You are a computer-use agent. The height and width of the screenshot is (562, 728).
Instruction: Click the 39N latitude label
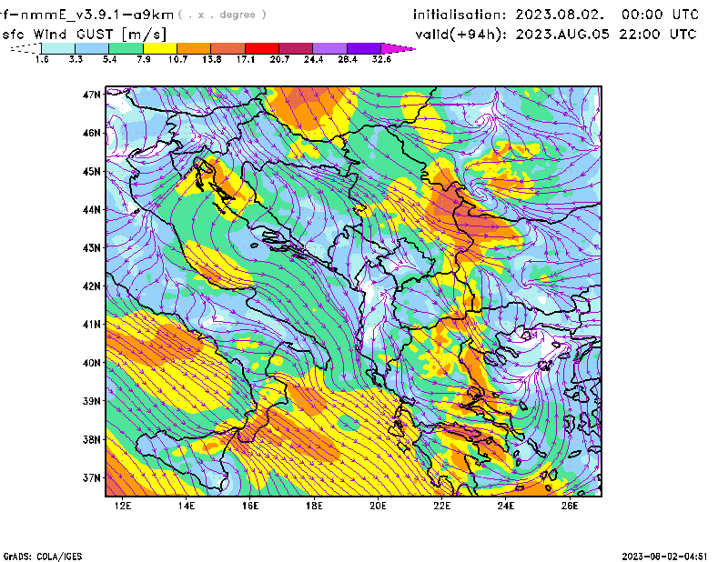[x=92, y=401]
